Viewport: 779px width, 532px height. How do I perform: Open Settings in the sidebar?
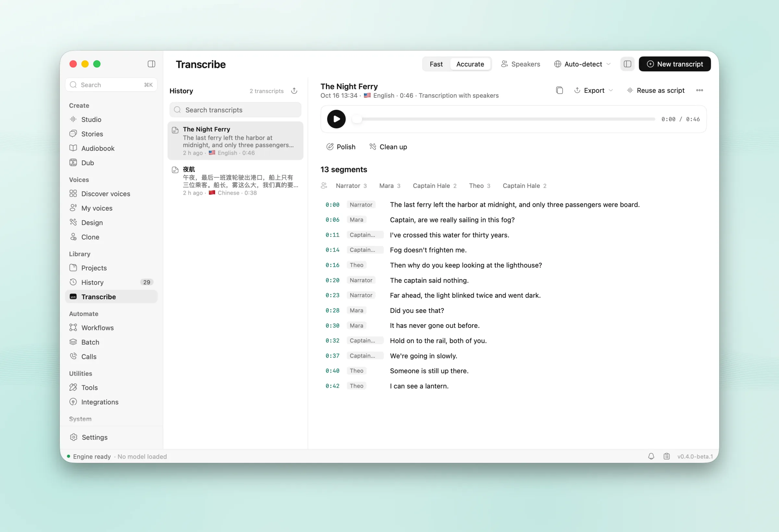point(111,437)
